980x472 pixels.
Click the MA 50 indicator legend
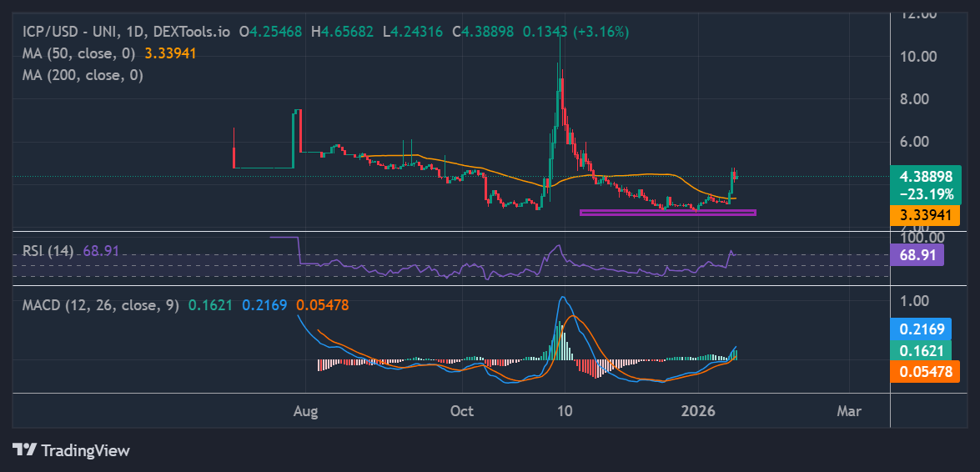coord(81,53)
